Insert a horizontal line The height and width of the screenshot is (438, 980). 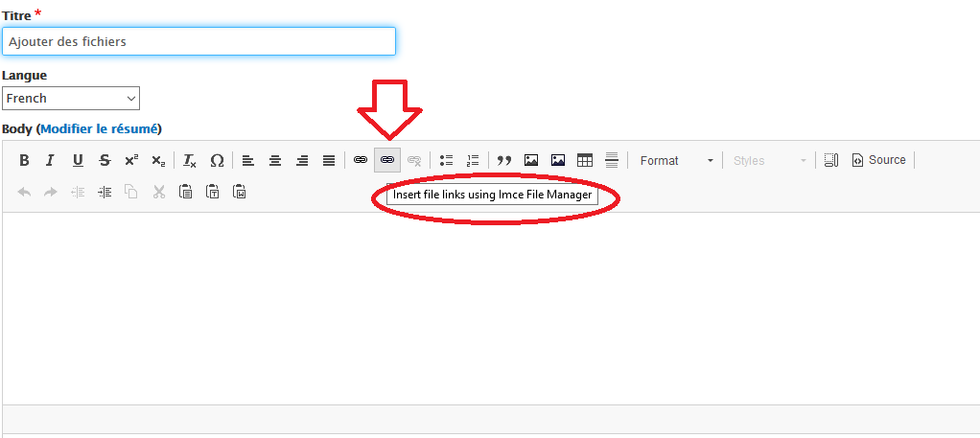click(611, 161)
